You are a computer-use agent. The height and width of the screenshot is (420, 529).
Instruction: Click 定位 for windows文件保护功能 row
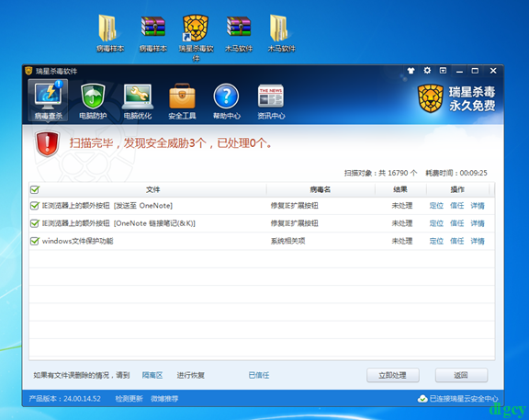(436, 241)
